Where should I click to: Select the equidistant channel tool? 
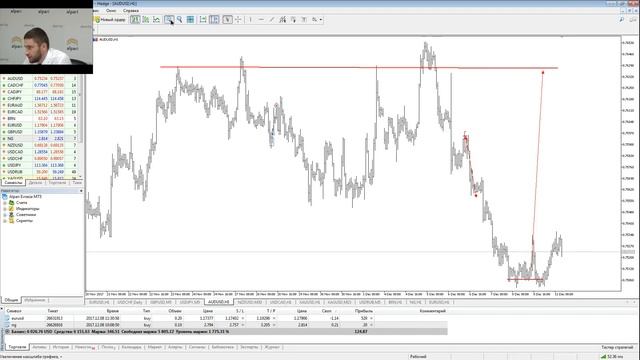click(282, 20)
